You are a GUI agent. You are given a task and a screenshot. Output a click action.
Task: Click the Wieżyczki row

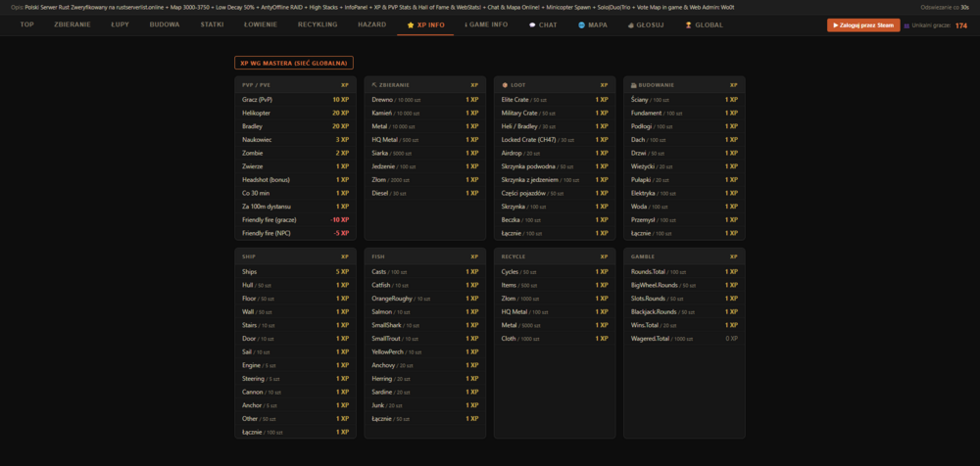point(684,166)
